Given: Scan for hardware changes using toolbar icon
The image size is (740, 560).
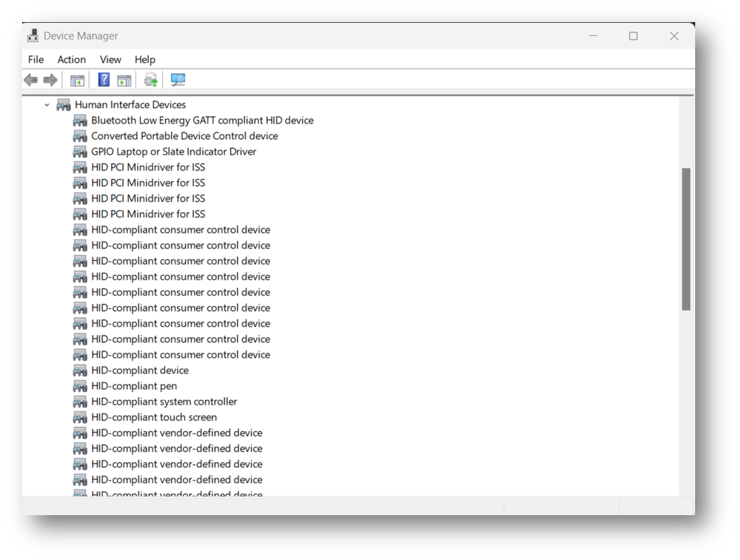Looking at the screenshot, I should click(x=177, y=79).
